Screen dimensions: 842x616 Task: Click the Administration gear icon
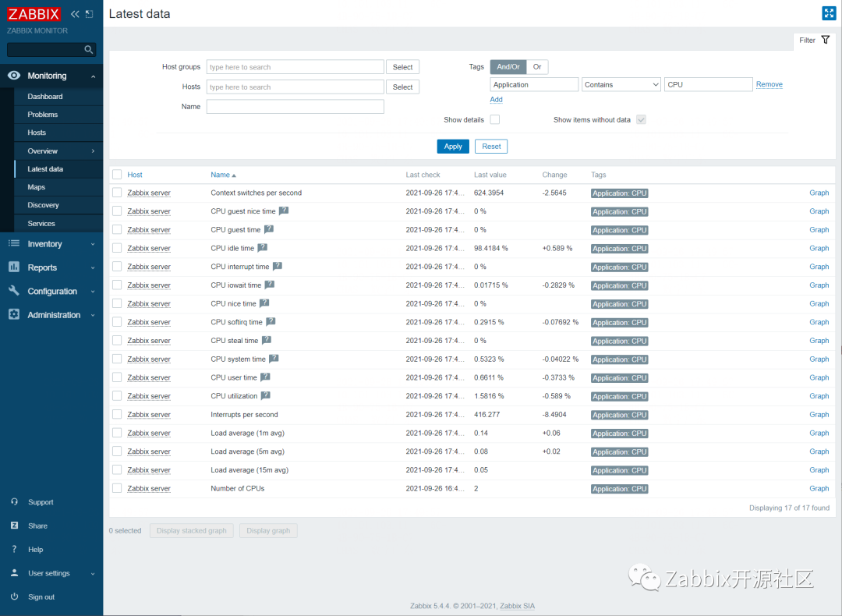[14, 314]
